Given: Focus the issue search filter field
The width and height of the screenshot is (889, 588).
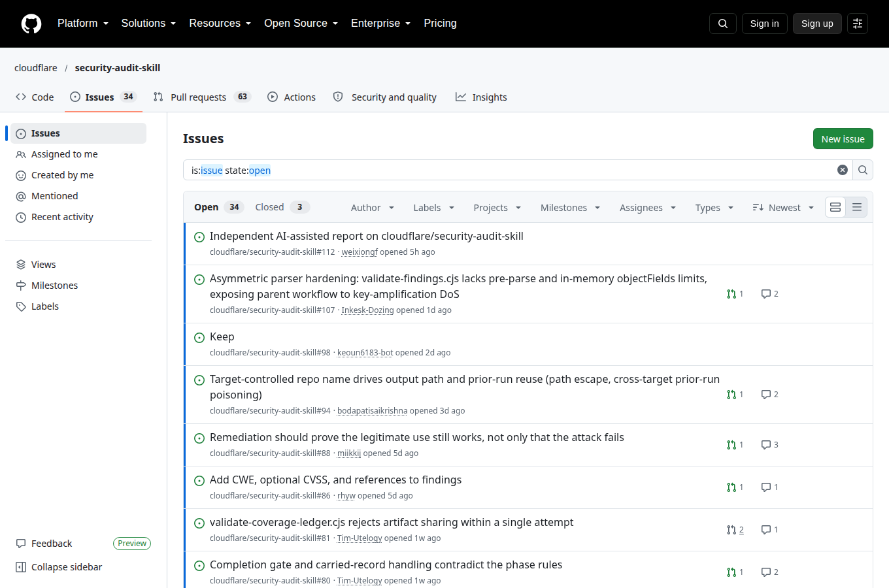Looking at the screenshot, I should click(510, 170).
